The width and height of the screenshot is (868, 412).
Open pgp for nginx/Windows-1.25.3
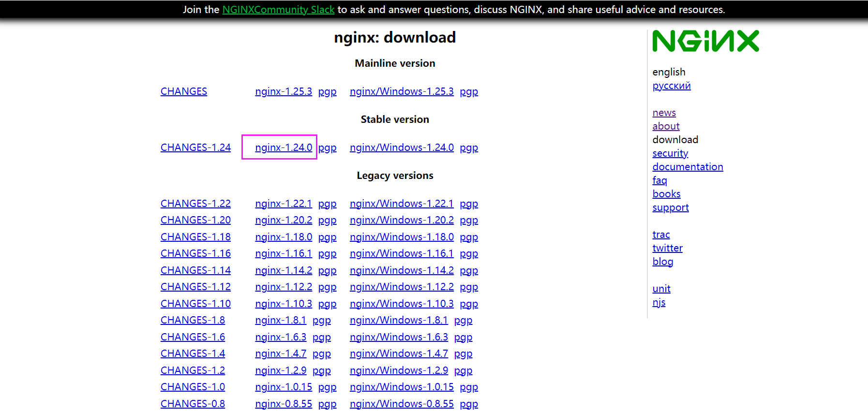pyautogui.click(x=469, y=91)
